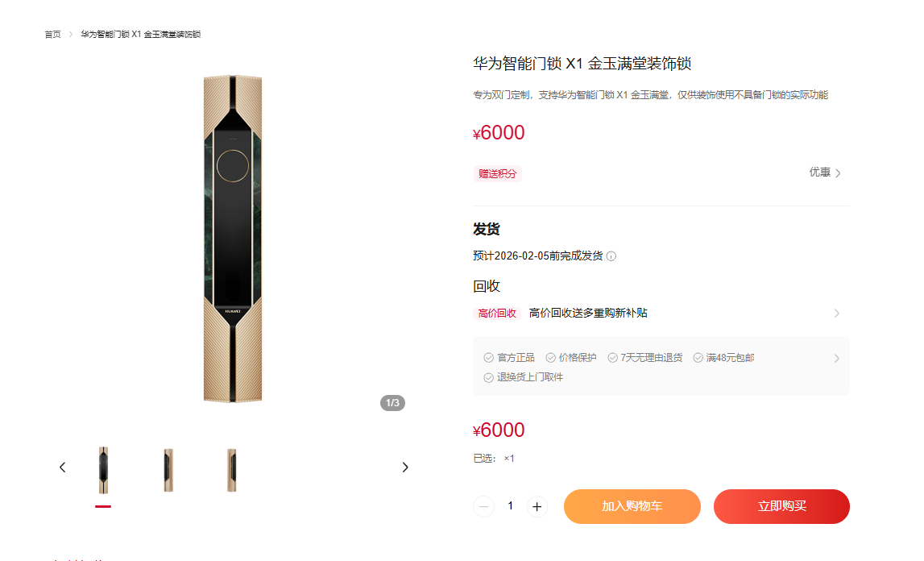Click the 官方正品 checkmark icon
This screenshot has height=561, width=924.
coord(488,358)
